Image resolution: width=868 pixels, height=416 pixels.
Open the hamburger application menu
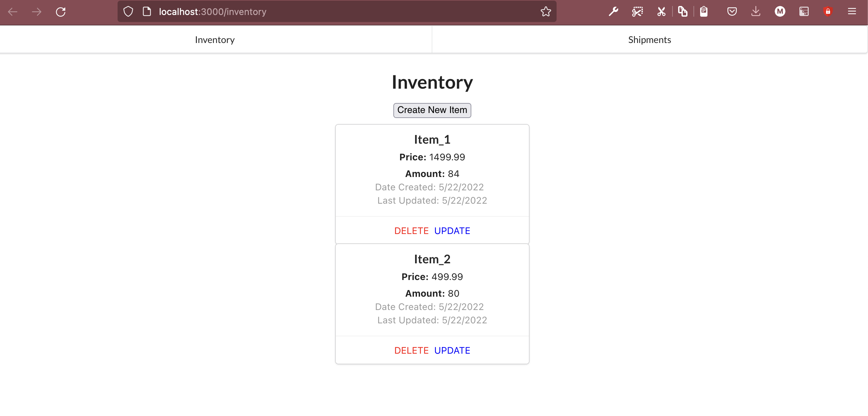[852, 11]
